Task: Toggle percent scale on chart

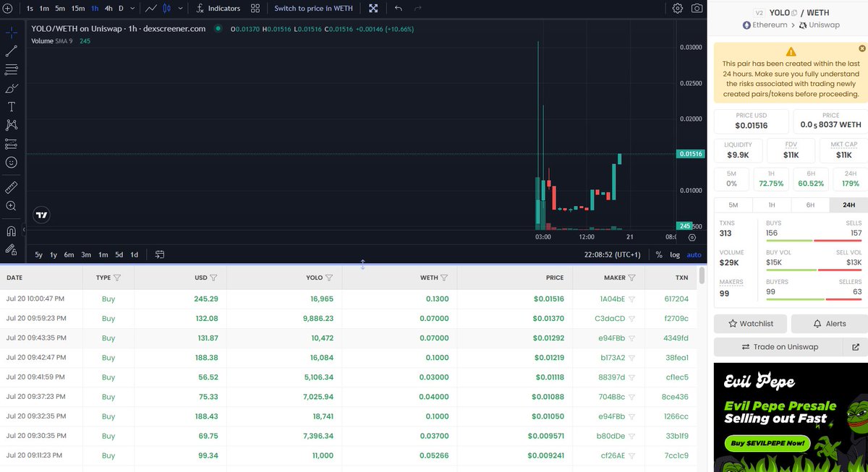Action: [659, 254]
